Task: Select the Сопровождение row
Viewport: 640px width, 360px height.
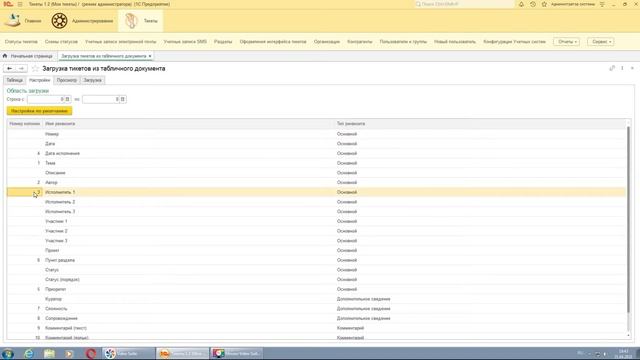Action: [x=316, y=318]
